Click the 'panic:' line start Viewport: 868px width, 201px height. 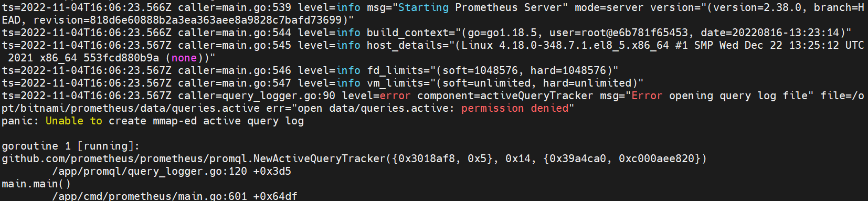pos(20,121)
